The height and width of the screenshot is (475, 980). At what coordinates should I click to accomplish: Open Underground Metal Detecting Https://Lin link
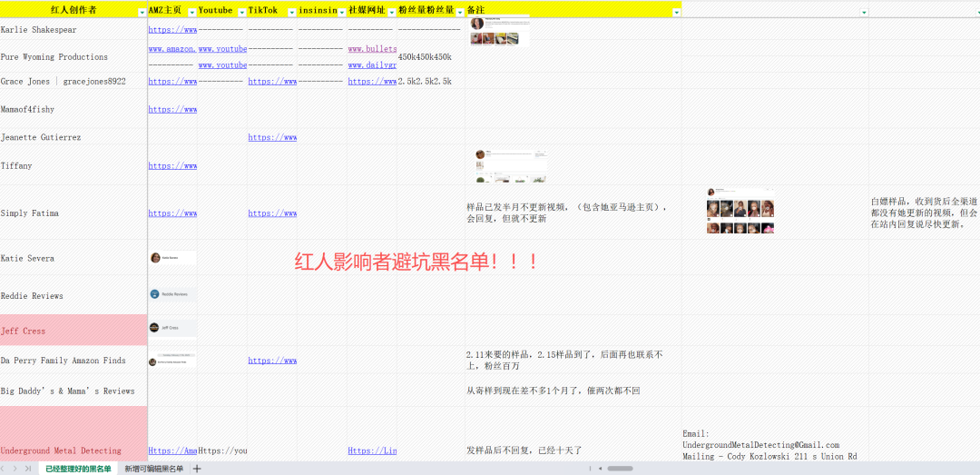tap(372, 450)
